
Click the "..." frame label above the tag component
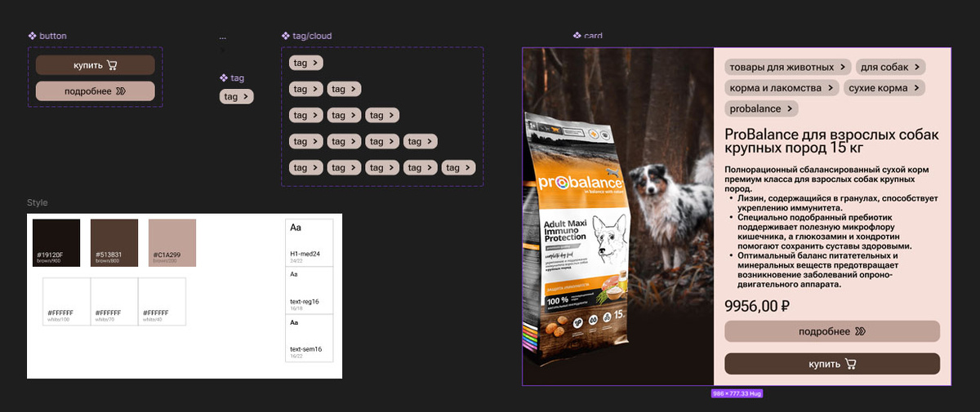click(223, 37)
